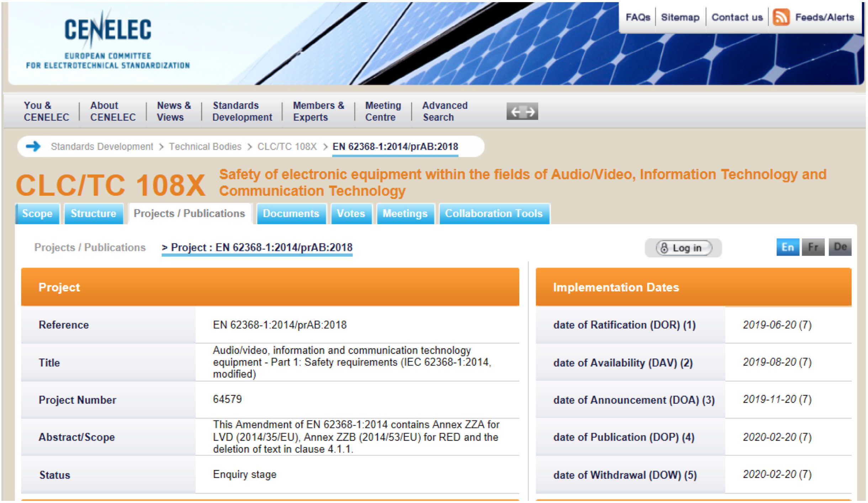Select English language En button
Image resolution: width=868 pixels, height=503 pixels.
(x=788, y=247)
